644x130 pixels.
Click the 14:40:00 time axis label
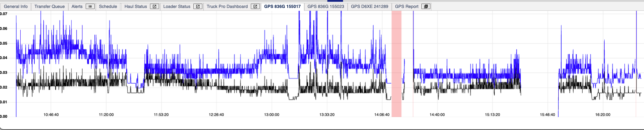(437, 115)
